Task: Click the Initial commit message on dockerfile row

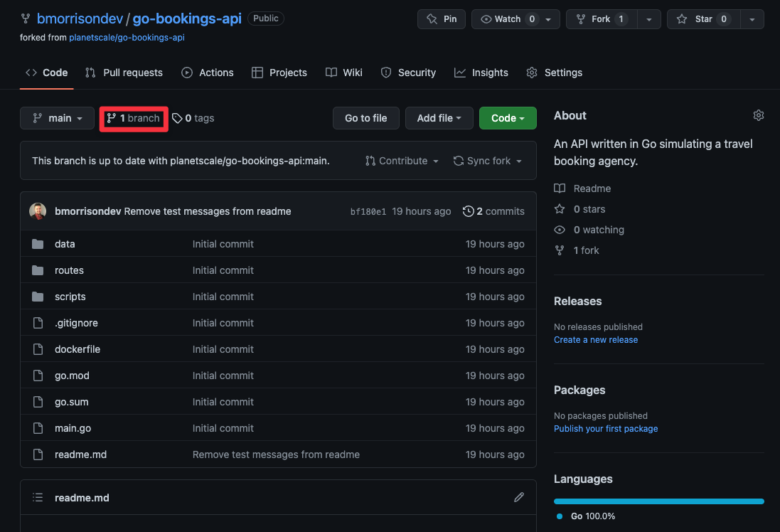Action: (x=223, y=349)
